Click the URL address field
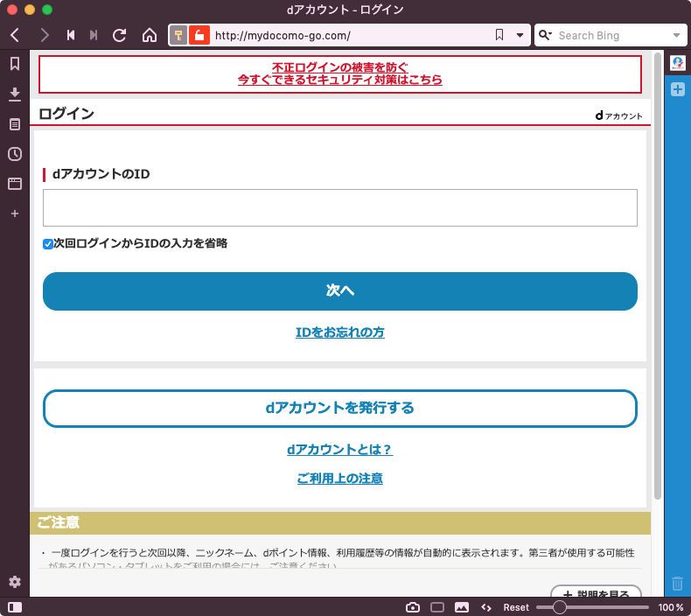 (x=351, y=35)
